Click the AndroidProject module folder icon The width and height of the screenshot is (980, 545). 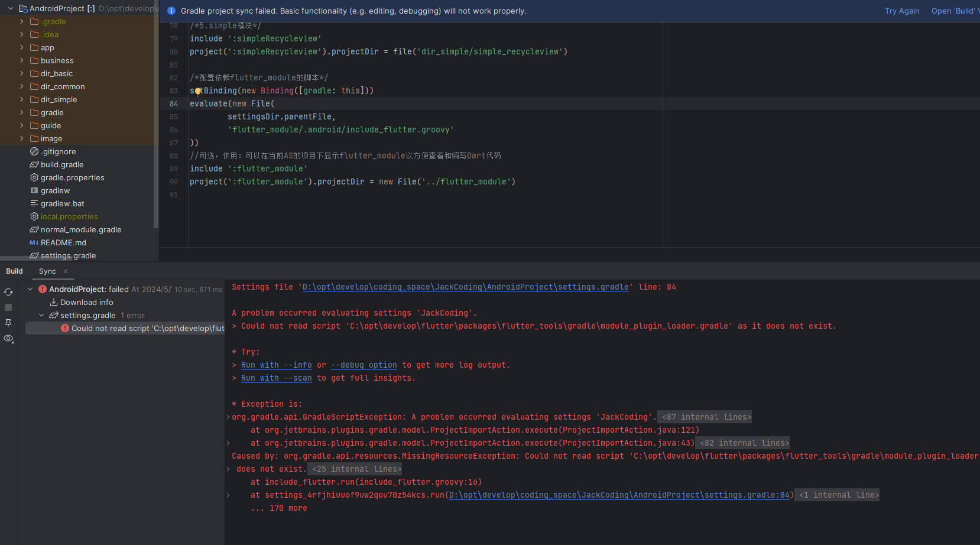(x=23, y=8)
